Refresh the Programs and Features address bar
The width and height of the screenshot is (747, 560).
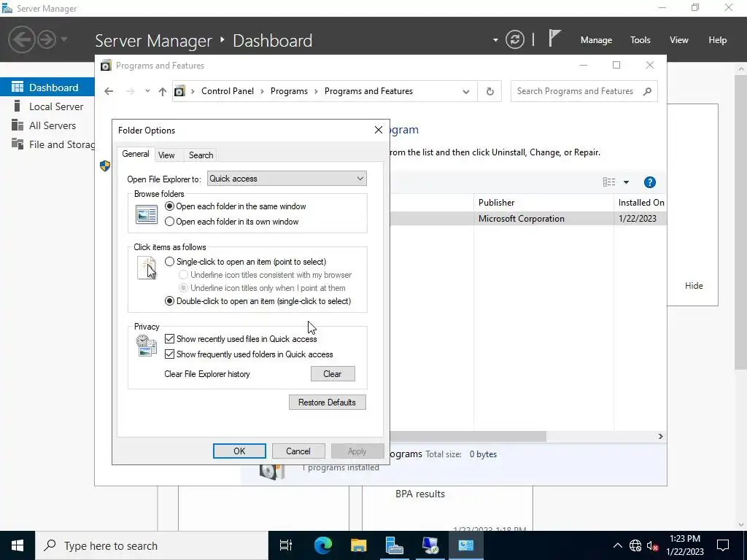[489, 91]
